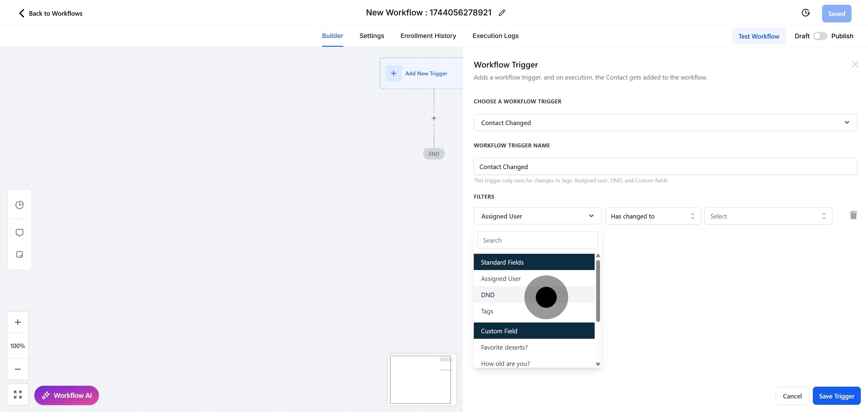
Task: Choose DND from the fields list
Action: tap(488, 295)
